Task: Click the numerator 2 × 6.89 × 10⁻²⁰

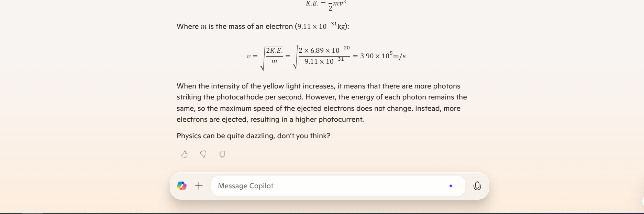Action: 324,50
